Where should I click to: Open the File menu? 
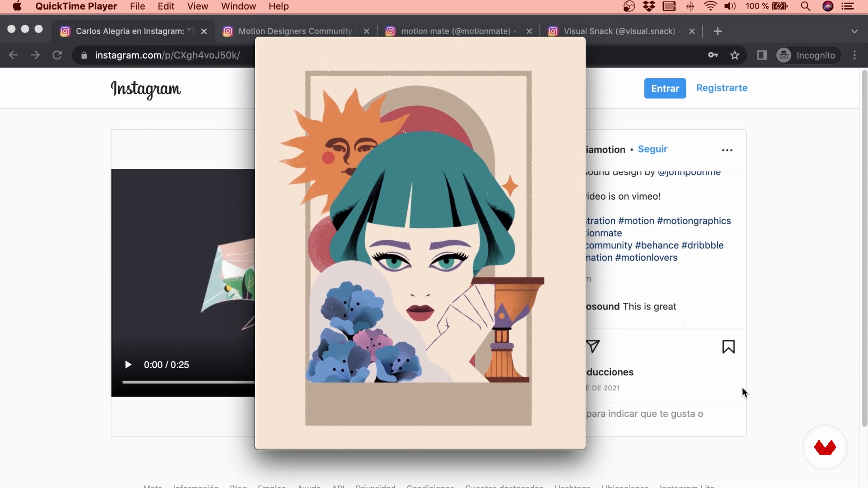[137, 6]
